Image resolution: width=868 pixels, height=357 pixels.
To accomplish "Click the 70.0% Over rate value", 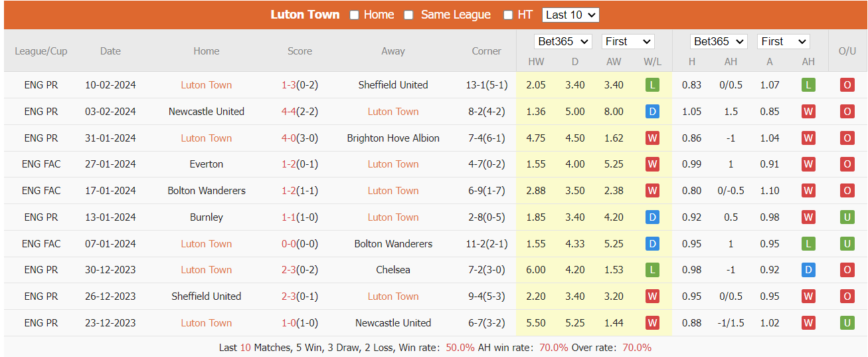I will pos(636,348).
